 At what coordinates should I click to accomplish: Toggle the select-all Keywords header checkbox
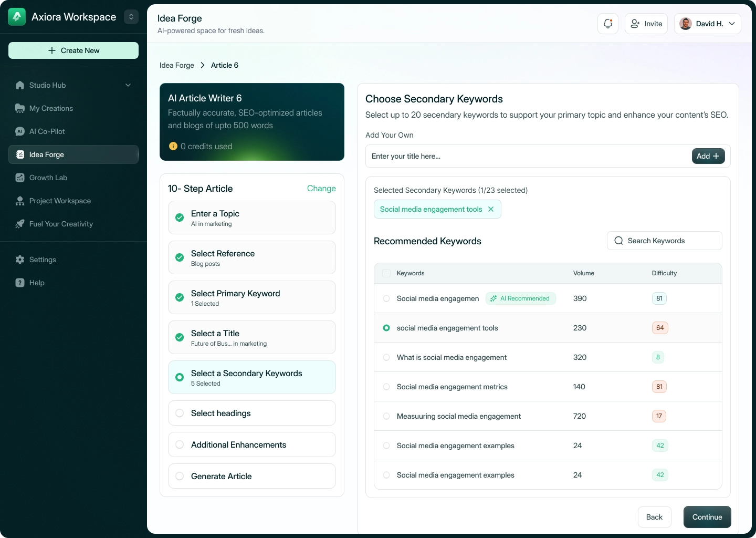pyautogui.click(x=386, y=273)
